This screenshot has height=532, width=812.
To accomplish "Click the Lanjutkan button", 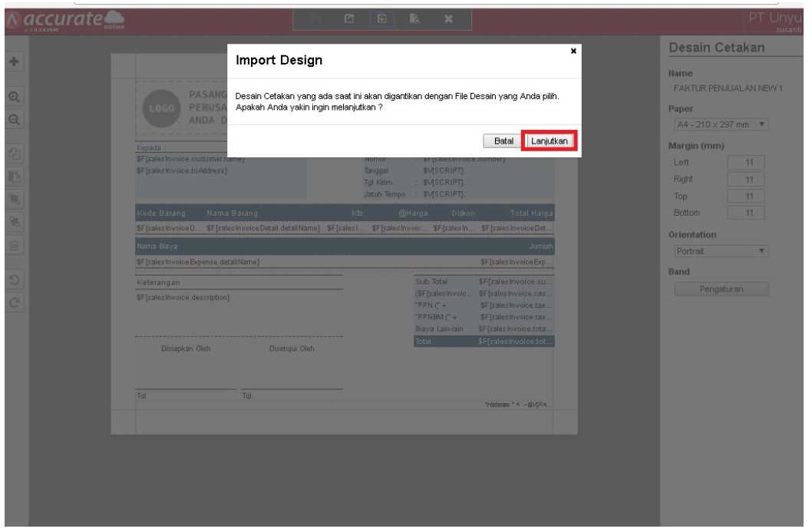I will pyautogui.click(x=549, y=140).
